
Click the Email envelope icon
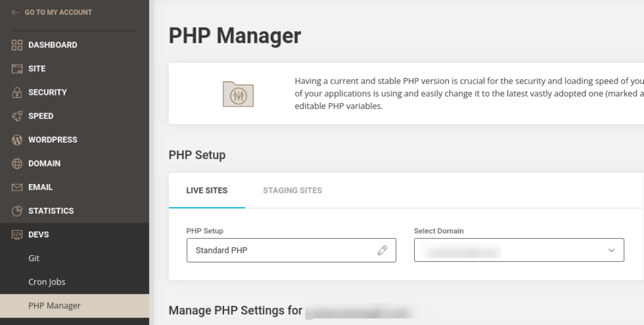pos(17,187)
